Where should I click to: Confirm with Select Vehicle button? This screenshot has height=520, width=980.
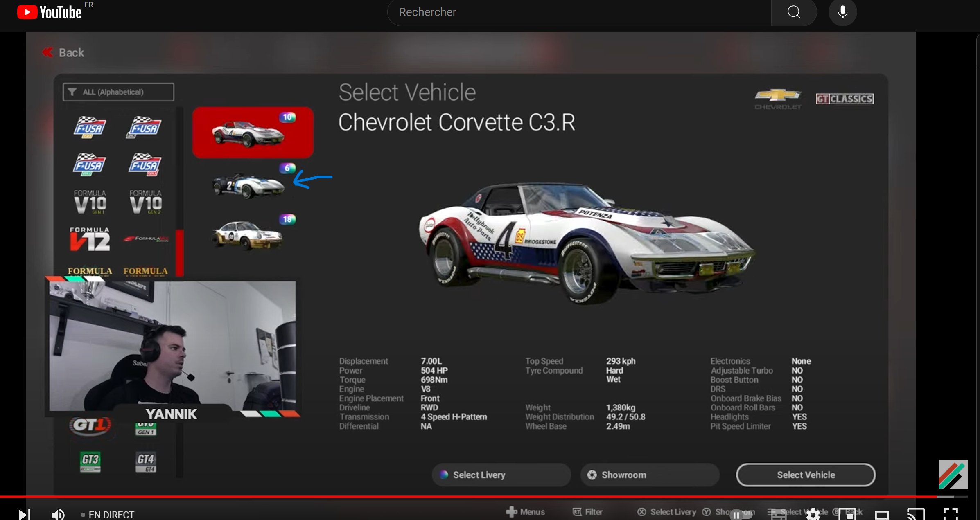pyautogui.click(x=806, y=475)
